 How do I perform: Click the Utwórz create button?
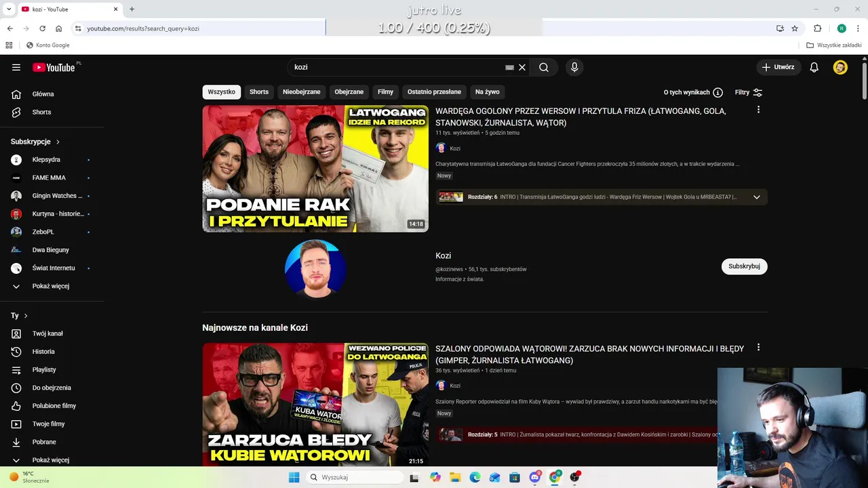(x=778, y=67)
